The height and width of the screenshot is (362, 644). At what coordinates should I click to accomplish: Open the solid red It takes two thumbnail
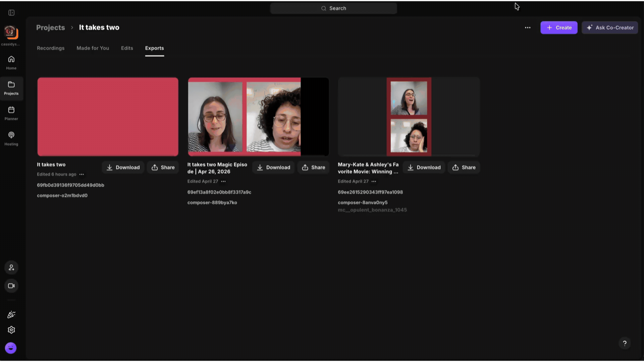click(108, 117)
